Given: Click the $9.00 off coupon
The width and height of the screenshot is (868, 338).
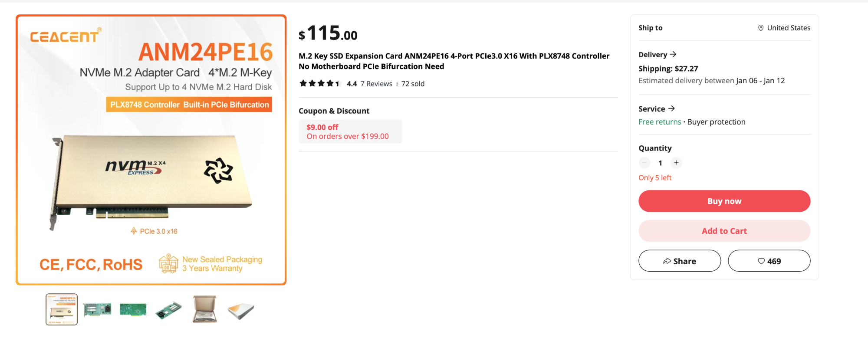Looking at the screenshot, I should tap(350, 131).
